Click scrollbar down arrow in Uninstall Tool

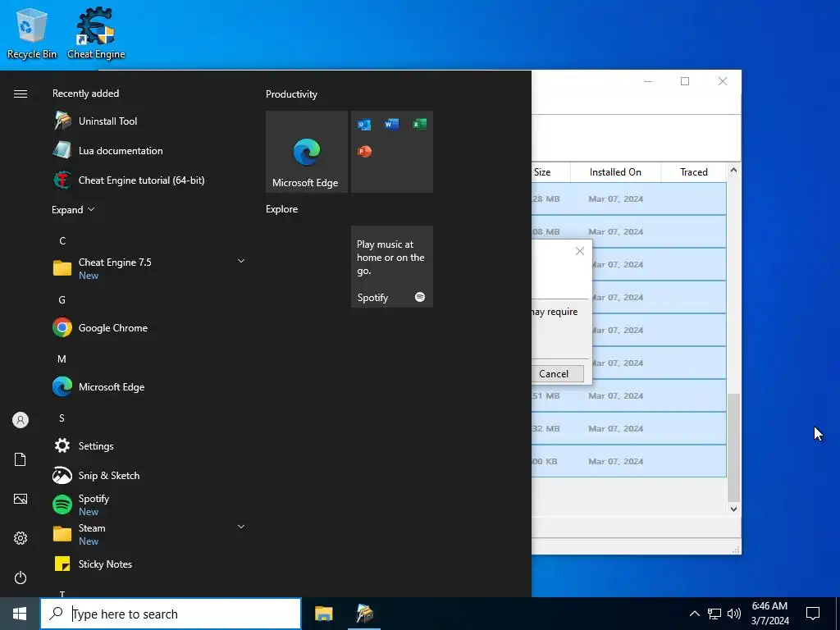733,509
